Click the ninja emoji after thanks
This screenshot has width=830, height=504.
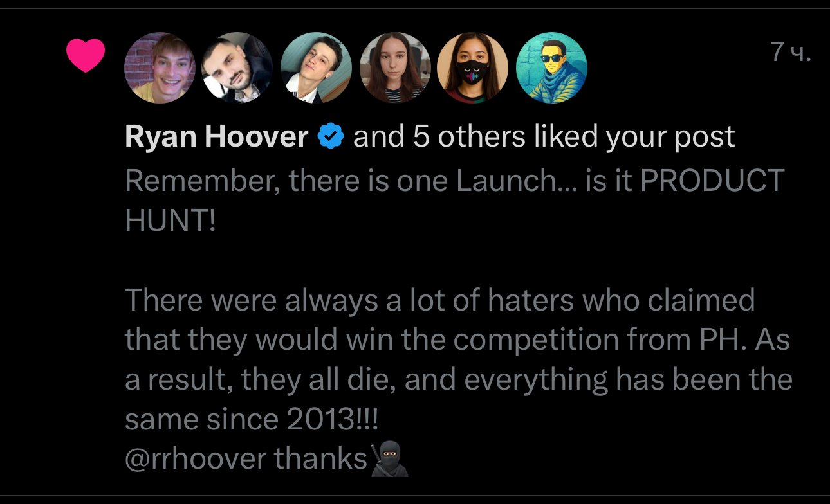tap(390, 459)
